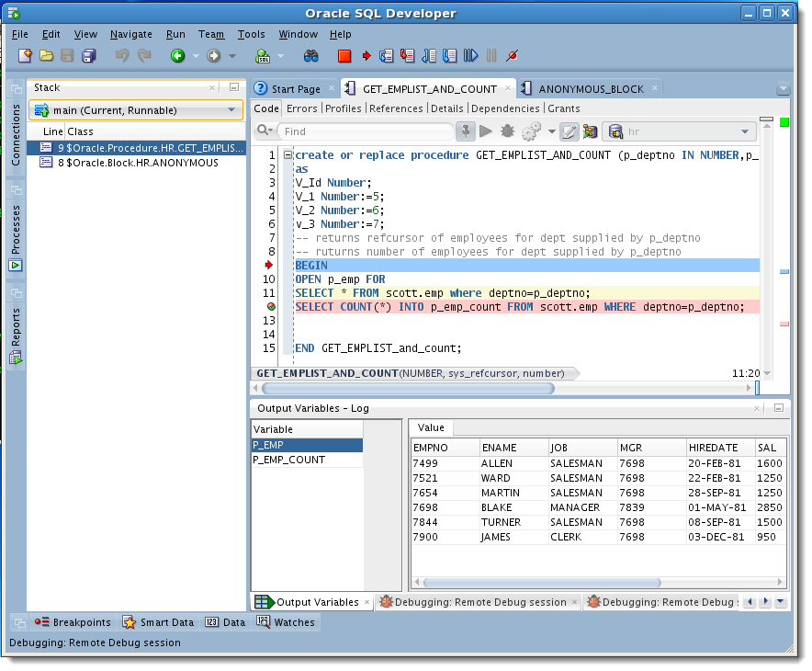This screenshot has width=812, height=671.
Task: Select P_EMP_COUNT in Variable list
Action: (288, 460)
